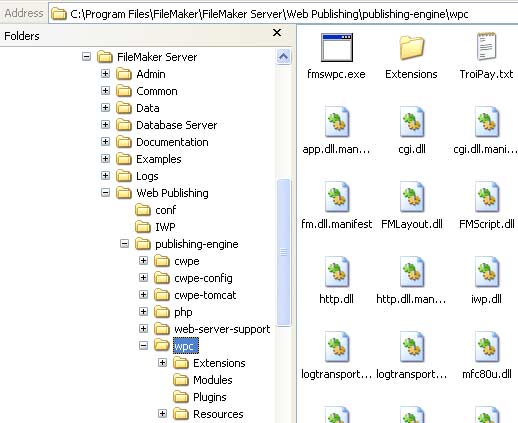This screenshot has height=423, width=518.
Task: Click the folder tree scrollbar thumb
Action: pos(284,252)
